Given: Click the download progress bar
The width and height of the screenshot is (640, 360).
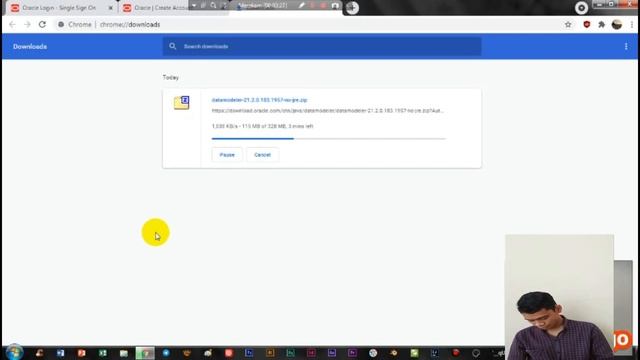Looking at the screenshot, I should (329, 139).
